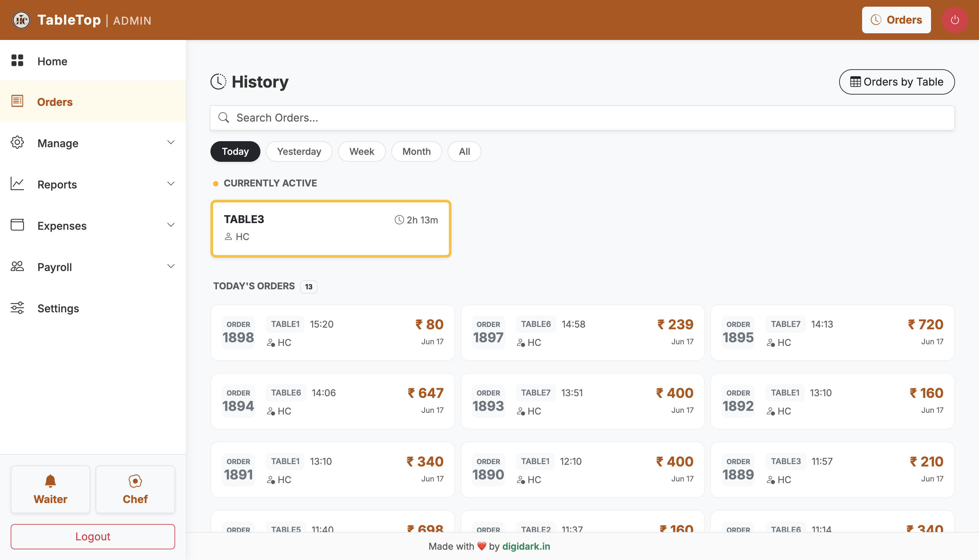Open the active TABLE3 card
Viewport: 979px width, 560px height.
pyautogui.click(x=331, y=228)
